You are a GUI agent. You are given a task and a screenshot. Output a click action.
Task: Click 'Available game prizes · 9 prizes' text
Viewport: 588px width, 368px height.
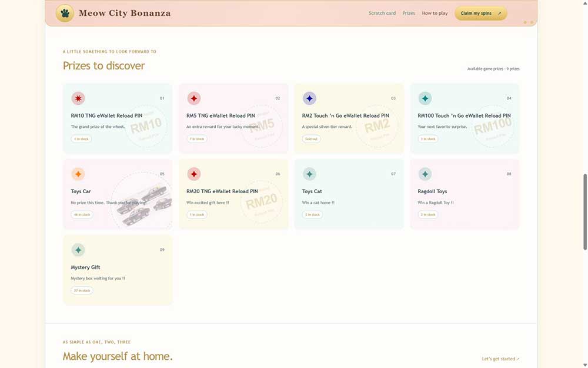pyautogui.click(x=493, y=69)
